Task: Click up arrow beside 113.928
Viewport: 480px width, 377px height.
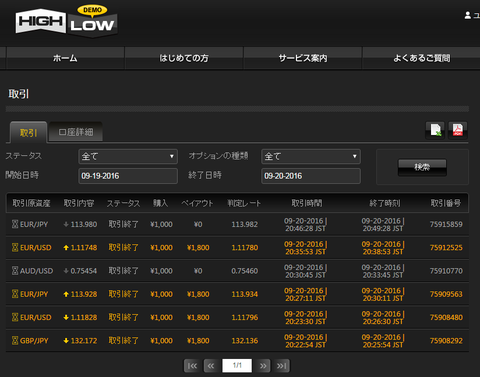Action: pyautogui.click(x=66, y=294)
